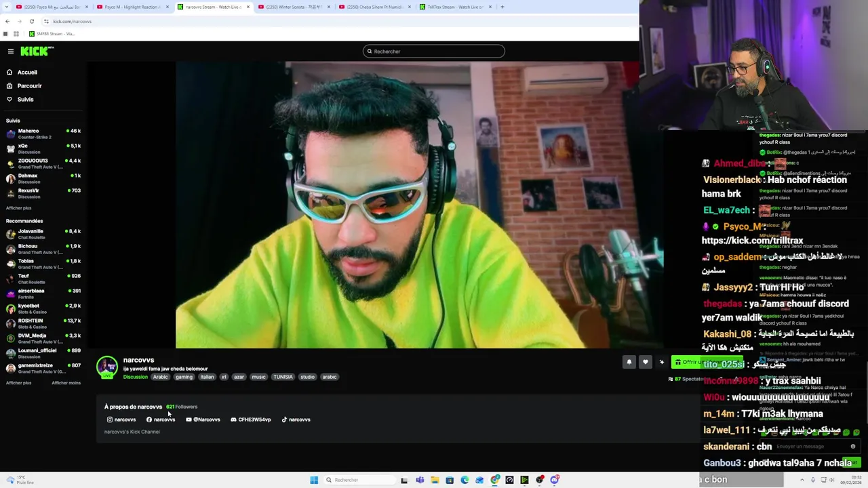Open kyootbot recommended channel
The width and height of the screenshot is (868, 488).
coord(43,308)
